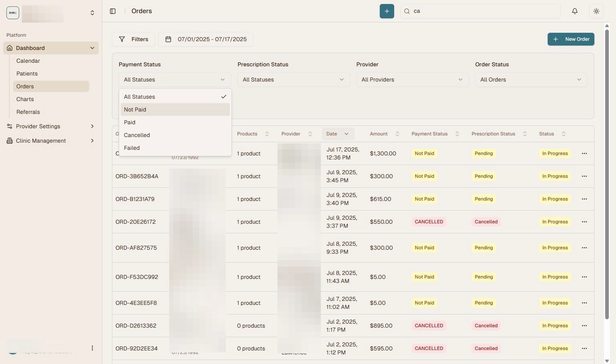616x364 pixels.
Task: Open the date range picker 07/01/2025 - 07/17/2025
Action: coord(206,39)
